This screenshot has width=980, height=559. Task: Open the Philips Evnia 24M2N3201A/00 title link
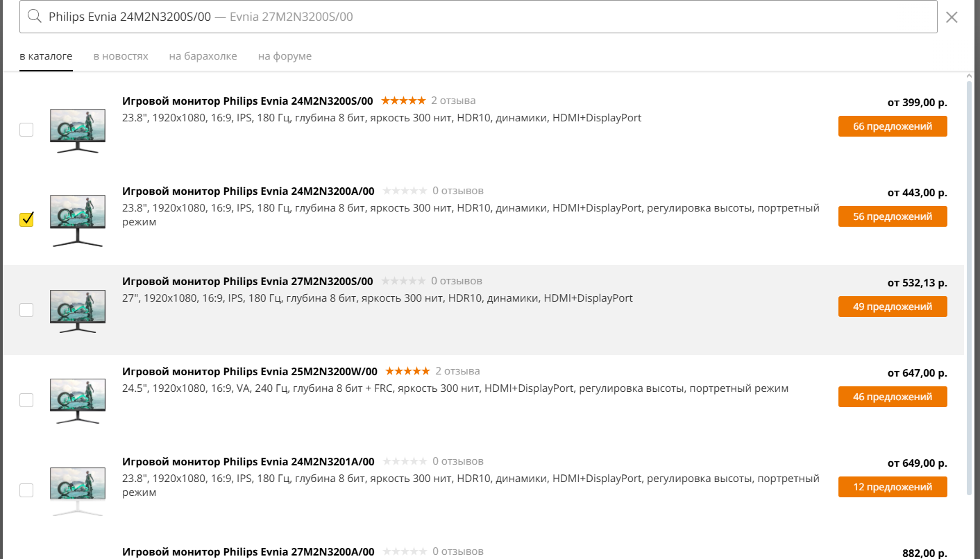[x=248, y=461]
